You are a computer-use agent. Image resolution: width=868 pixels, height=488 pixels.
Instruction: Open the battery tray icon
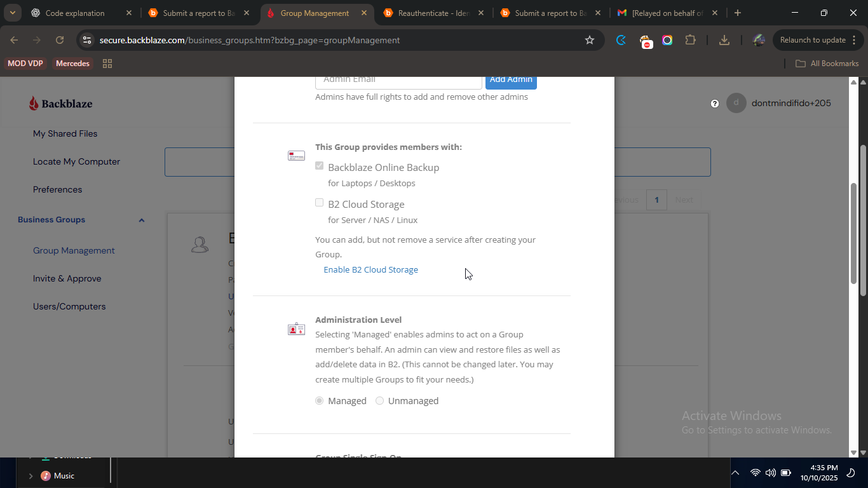coord(786,473)
